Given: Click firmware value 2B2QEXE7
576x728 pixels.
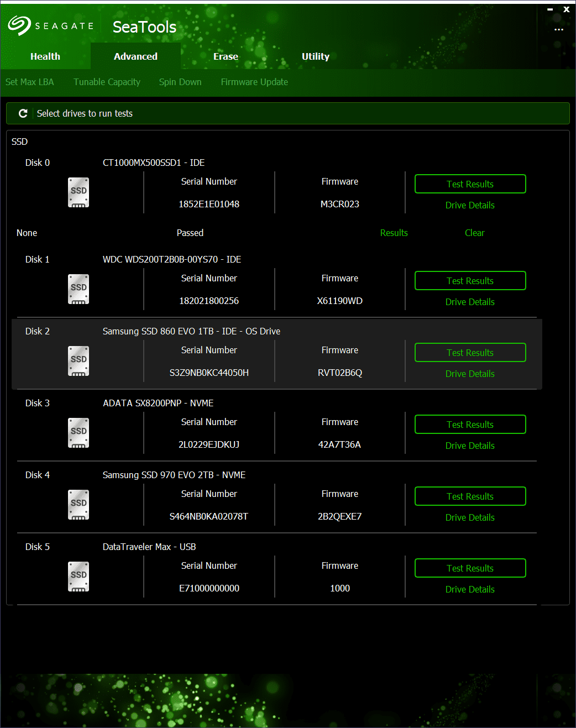Looking at the screenshot, I should point(340,516).
